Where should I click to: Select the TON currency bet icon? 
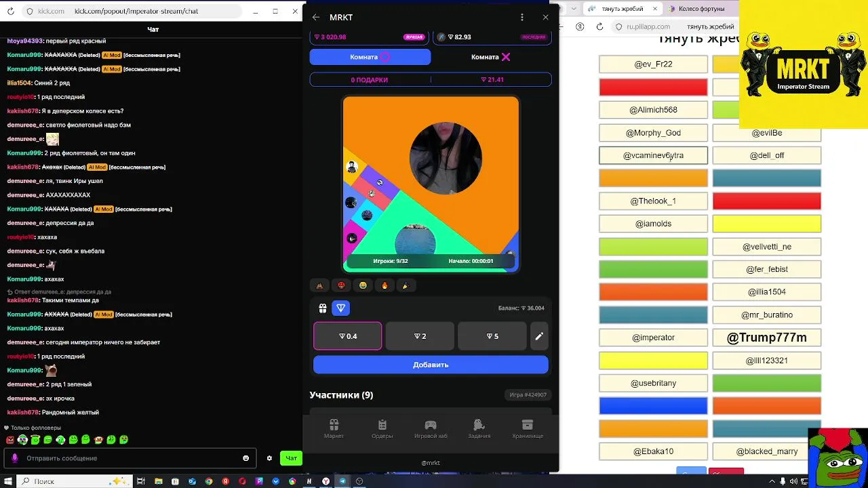tap(341, 308)
